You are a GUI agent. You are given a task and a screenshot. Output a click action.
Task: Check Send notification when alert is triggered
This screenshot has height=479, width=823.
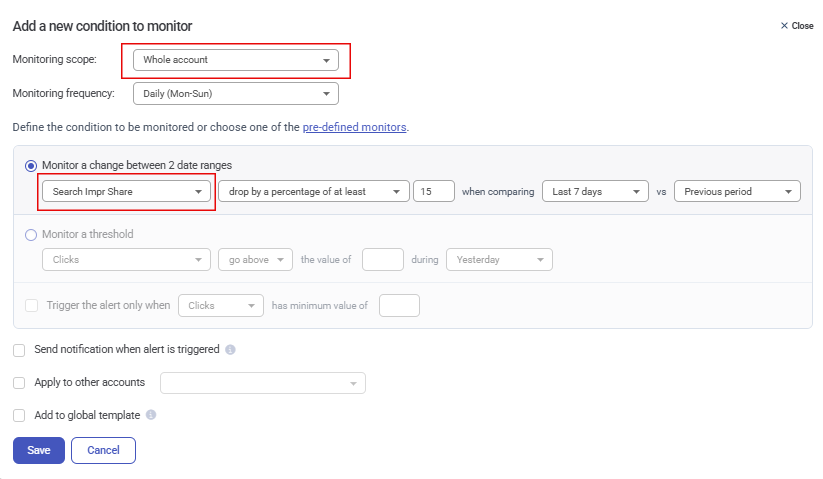(19, 350)
